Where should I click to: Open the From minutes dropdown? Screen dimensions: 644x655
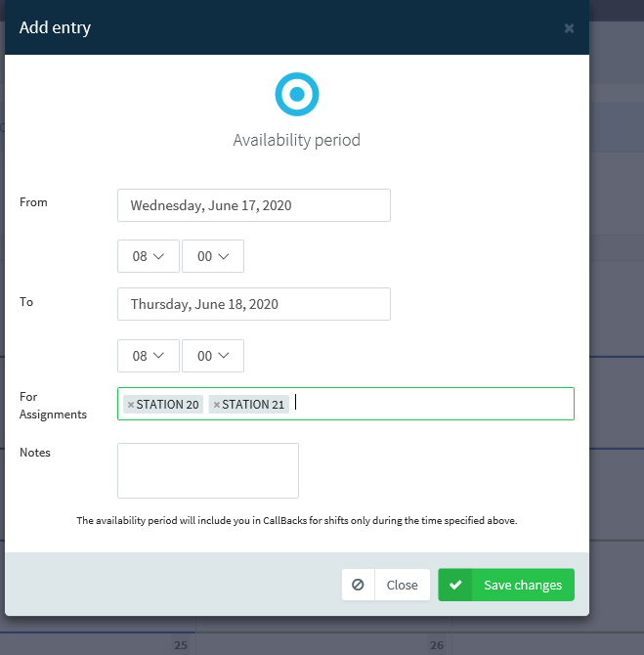coord(213,256)
